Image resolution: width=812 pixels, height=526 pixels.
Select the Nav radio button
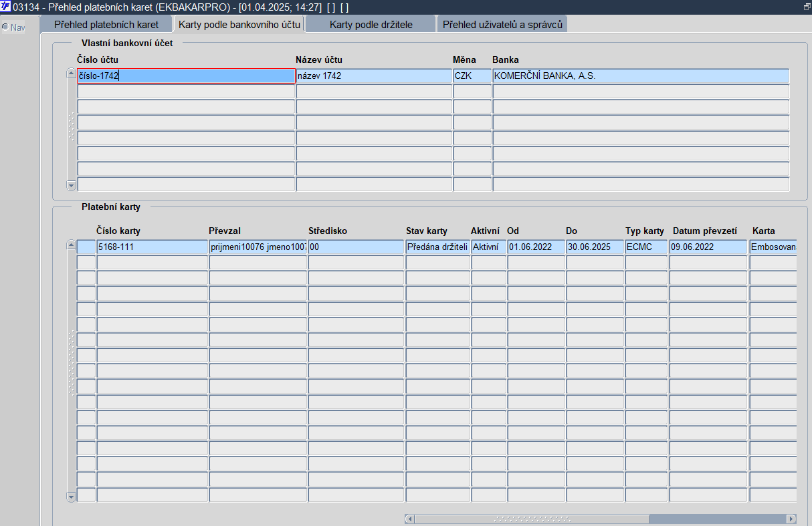coord(5,27)
